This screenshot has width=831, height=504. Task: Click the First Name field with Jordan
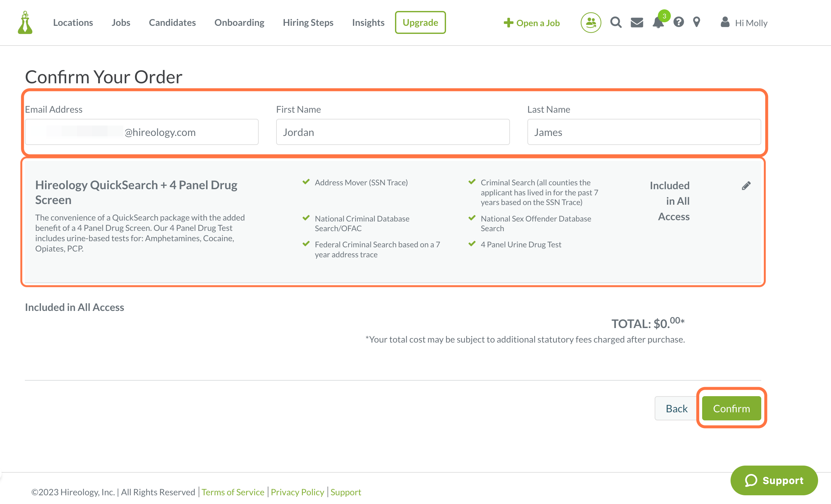point(393,132)
